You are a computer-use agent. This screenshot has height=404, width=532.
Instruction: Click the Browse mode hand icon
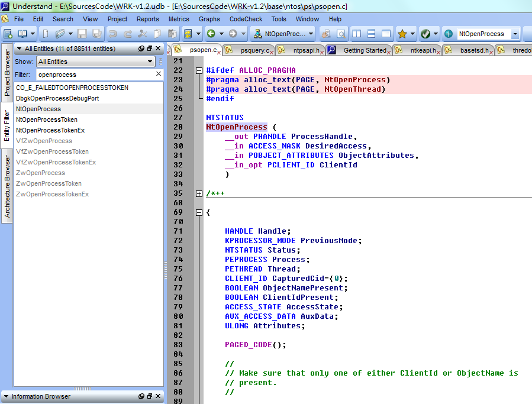pos(326,34)
